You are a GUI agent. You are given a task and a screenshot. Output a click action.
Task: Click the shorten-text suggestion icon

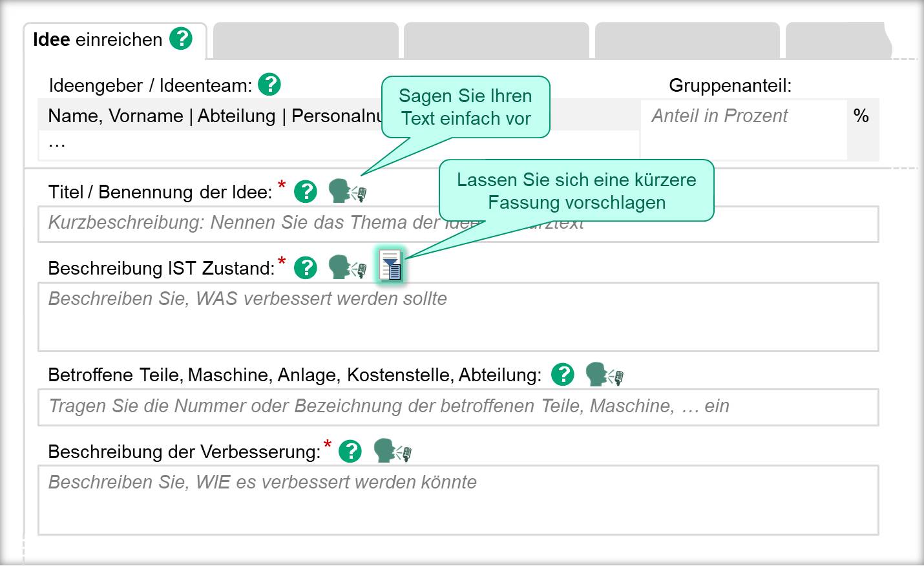tap(391, 266)
